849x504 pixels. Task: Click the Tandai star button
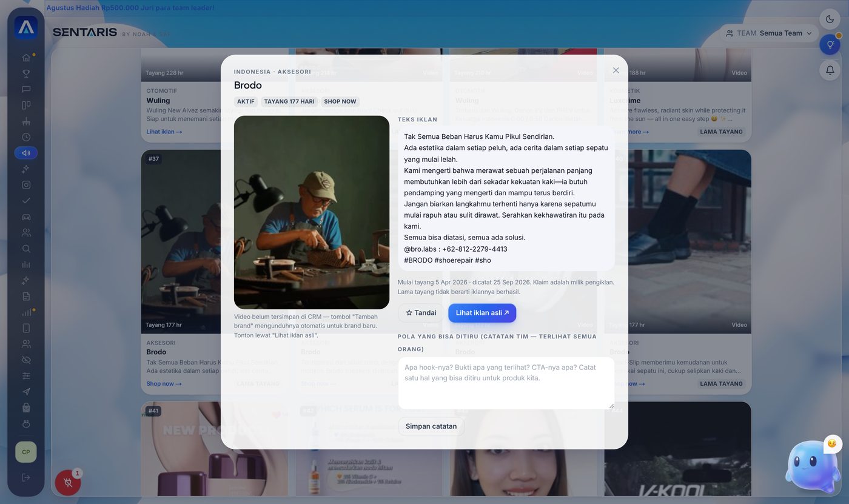click(421, 313)
